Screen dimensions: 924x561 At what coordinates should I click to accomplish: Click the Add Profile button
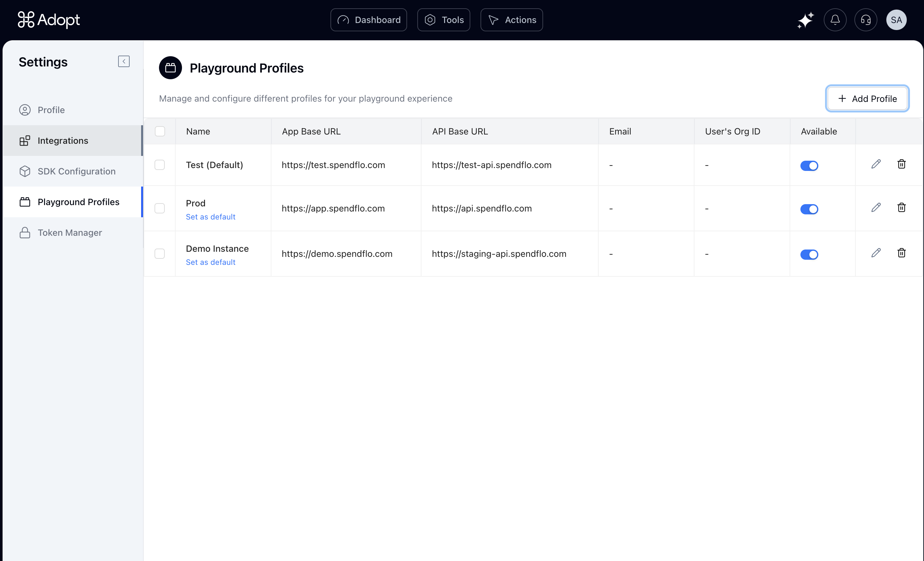tap(867, 99)
